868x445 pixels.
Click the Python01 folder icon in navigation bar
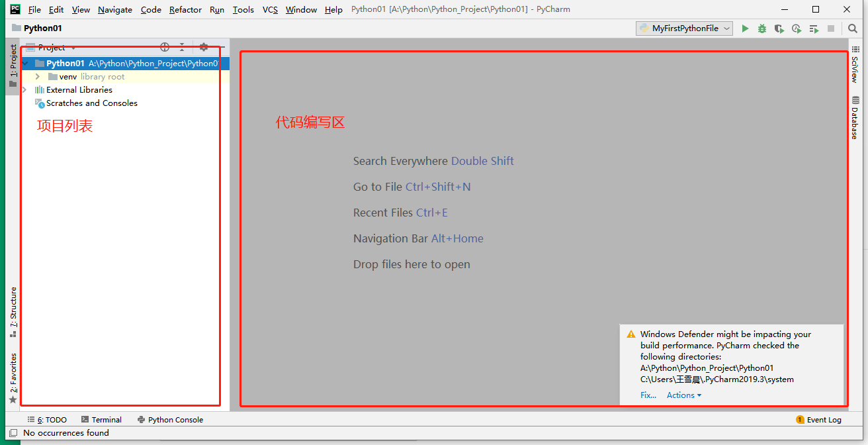tap(17, 28)
